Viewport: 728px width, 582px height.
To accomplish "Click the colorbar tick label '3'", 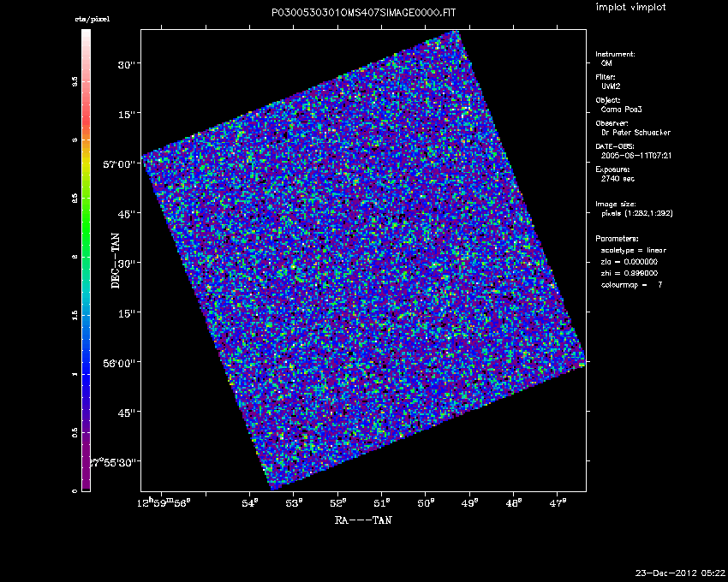I will [75, 140].
